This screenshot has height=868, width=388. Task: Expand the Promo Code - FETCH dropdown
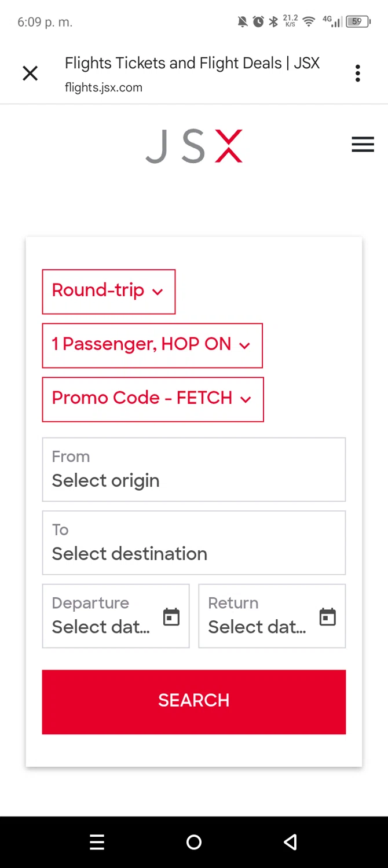153,399
